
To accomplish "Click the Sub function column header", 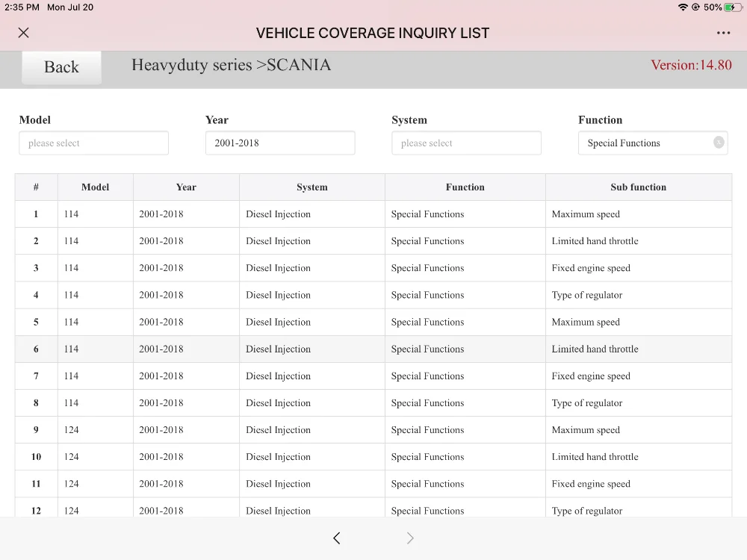I will coord(639,187).
